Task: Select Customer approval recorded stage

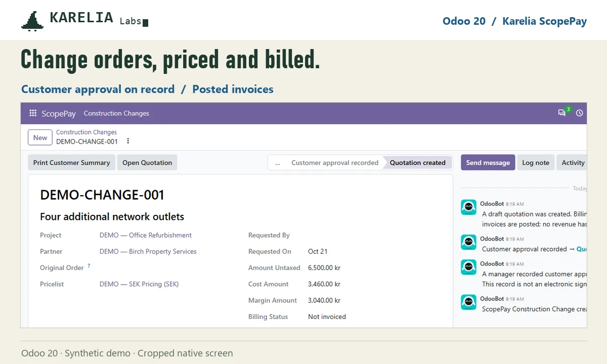Action: (x=335, y=163)
